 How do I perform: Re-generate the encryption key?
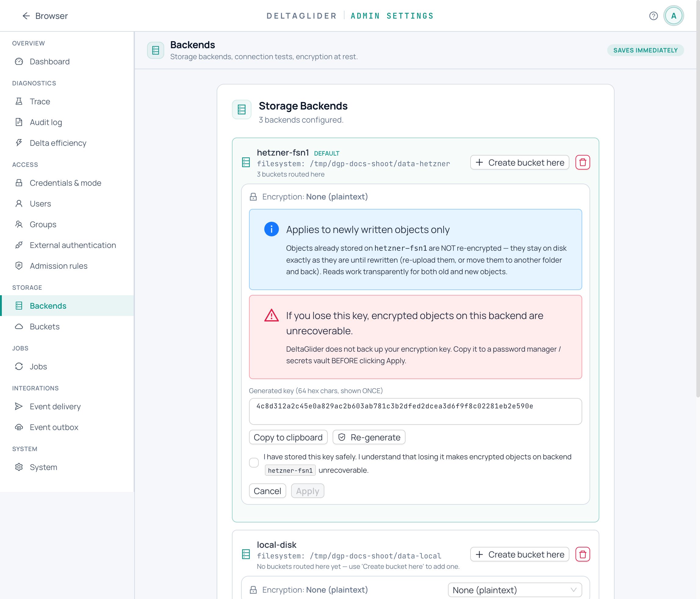369,437
